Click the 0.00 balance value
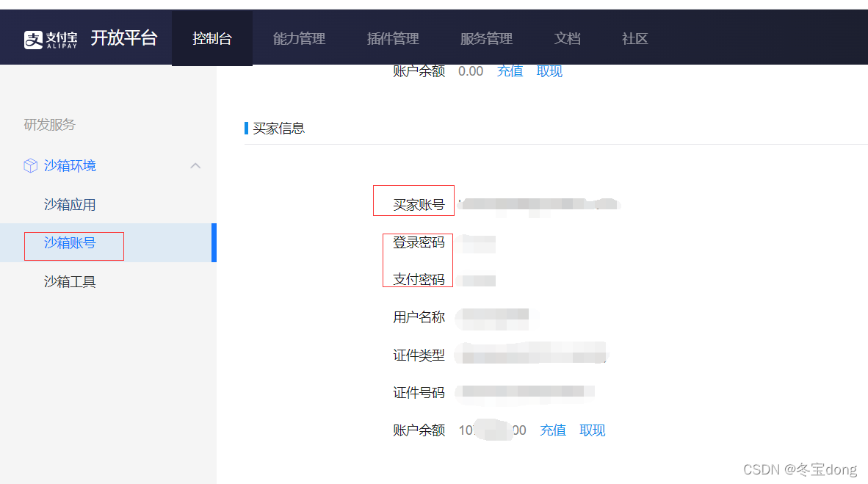 click(x=471, y=71)
